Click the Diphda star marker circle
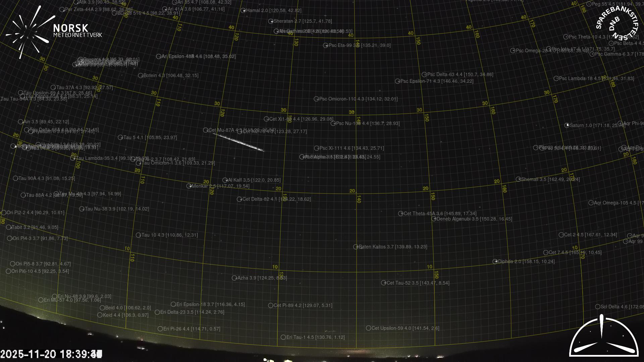The height and width of the screenshot is (362, 644). pyautogui.click(x=495, y=261)
